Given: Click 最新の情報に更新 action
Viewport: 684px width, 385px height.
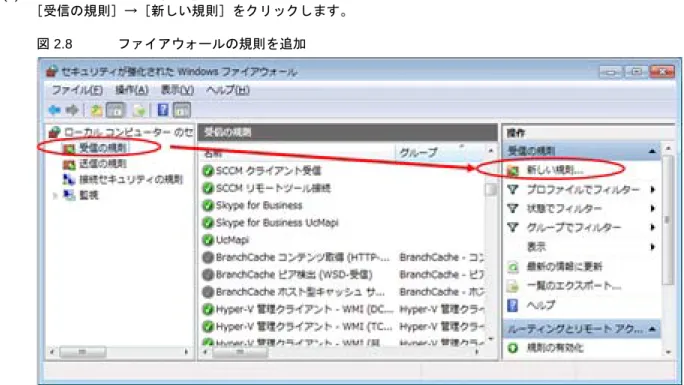Looking at the screenshot, I should (x=564, y=266).
